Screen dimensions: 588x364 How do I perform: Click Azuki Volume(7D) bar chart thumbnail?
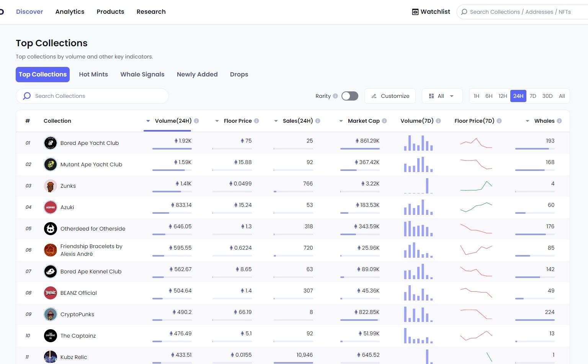click(x=418, y=207)
